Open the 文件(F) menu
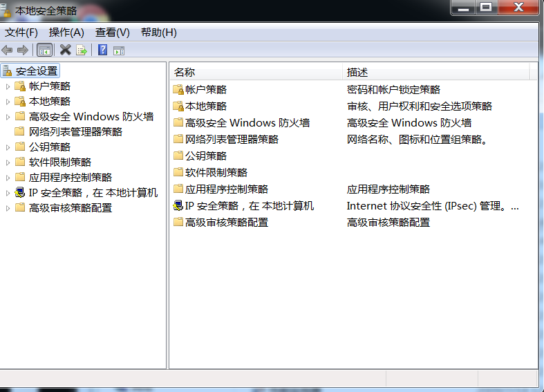This screenshot has width=544, height=392. pos(21,32)
